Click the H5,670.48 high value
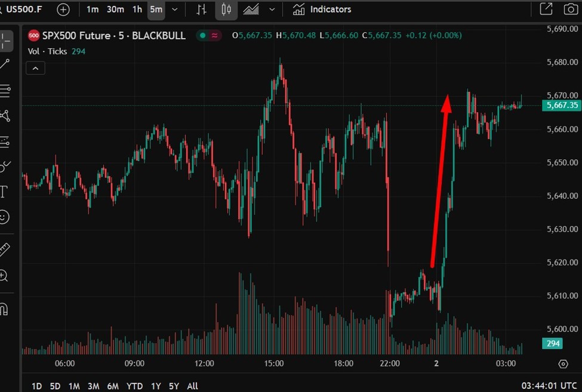 [296, 36]
